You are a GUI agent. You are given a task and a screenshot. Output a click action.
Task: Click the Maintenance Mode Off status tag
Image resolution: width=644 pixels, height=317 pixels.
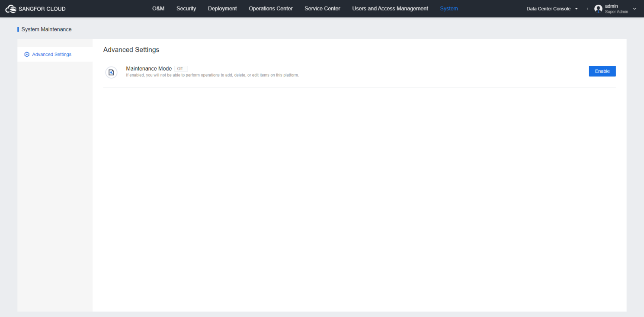pyautogui.click(x=181, y=69)
